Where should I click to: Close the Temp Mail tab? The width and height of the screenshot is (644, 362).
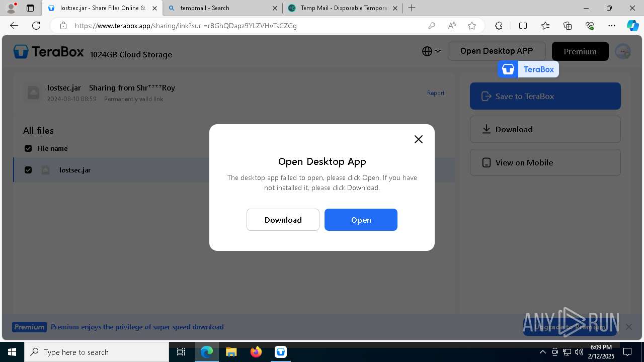click(x=395, y=8)
